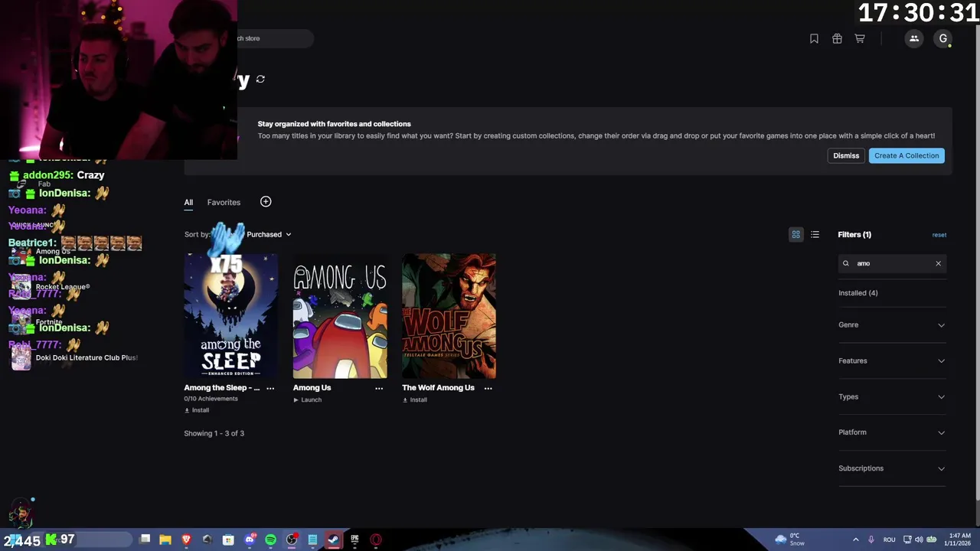Click the '0/10 Achievements' text

(x=211, y=399)
